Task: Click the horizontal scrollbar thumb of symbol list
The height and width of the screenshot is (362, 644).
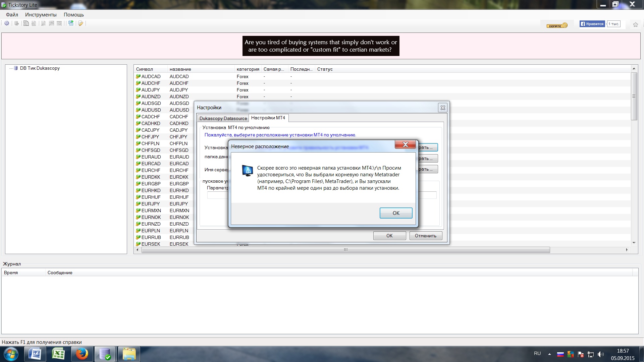Action: pyautogui.click(x=345, y=250)
